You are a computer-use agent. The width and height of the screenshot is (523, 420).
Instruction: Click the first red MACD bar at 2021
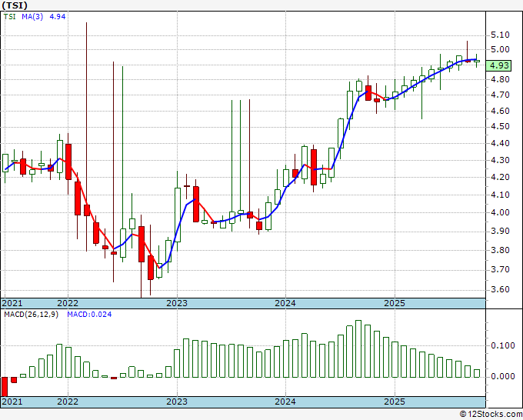[x=5, y=387]
